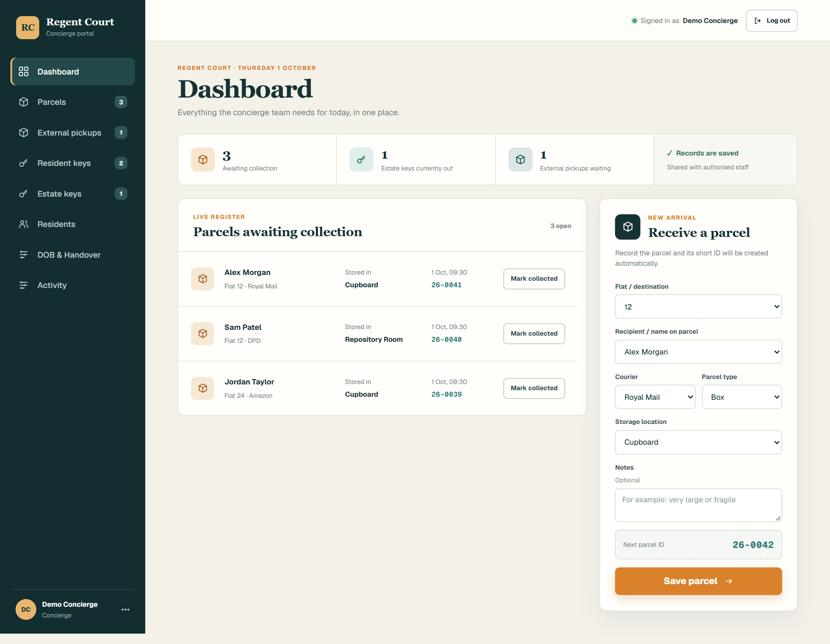Open the Recipient / name on parcel dropdown

tap(698, 352)
